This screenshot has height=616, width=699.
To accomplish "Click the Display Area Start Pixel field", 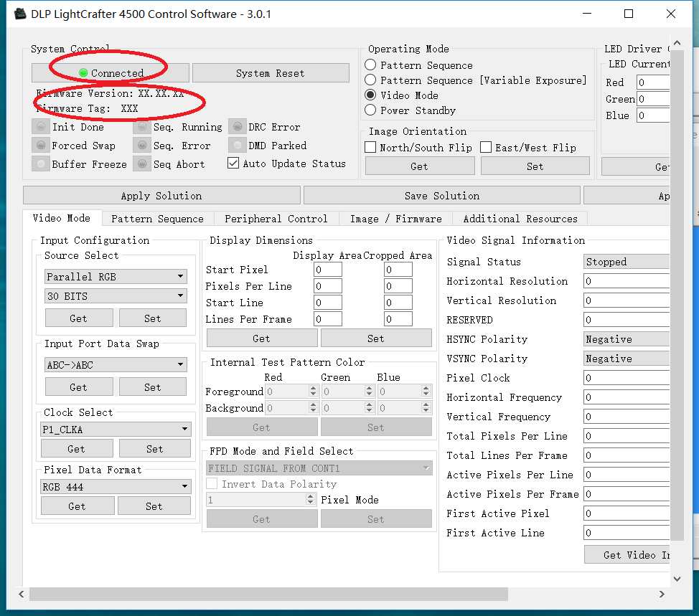I will [328, 270].
